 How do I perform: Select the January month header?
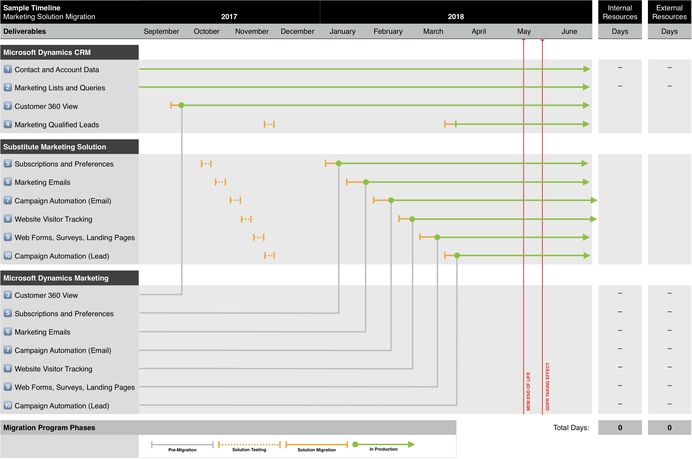(342, 31)
